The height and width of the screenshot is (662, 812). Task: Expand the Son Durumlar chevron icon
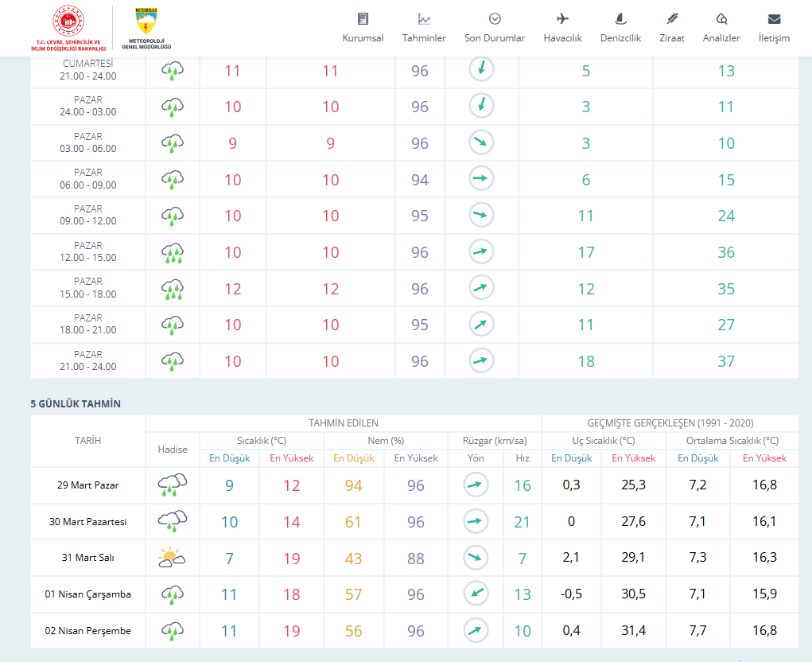[x=495, y=19]
